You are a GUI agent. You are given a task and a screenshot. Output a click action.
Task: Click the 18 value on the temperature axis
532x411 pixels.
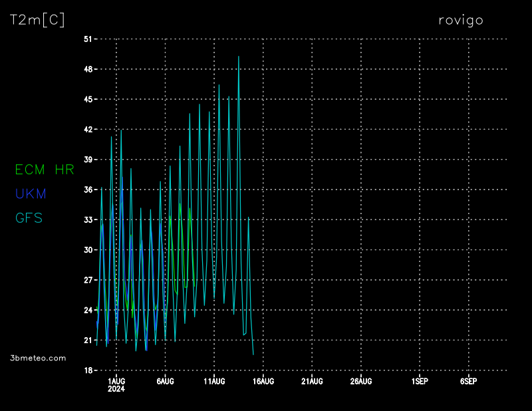[87, 370]
